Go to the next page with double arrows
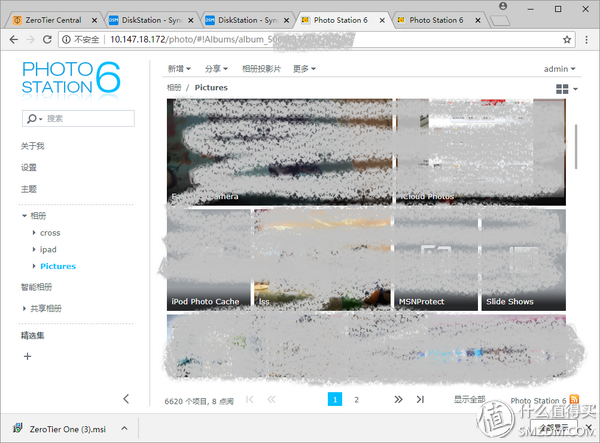Viewport: 600px width, 443px height. pos(398,399)
